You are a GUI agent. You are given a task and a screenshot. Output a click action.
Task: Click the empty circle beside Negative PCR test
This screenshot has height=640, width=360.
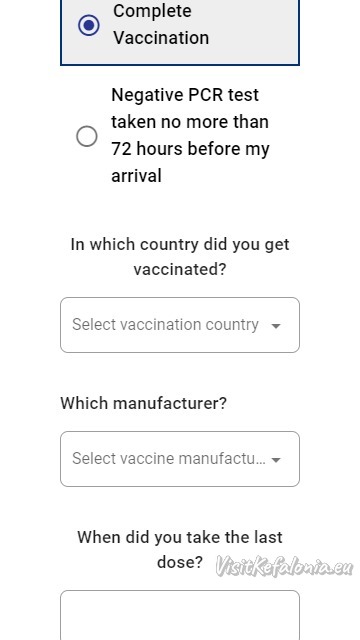click(87, 136)
